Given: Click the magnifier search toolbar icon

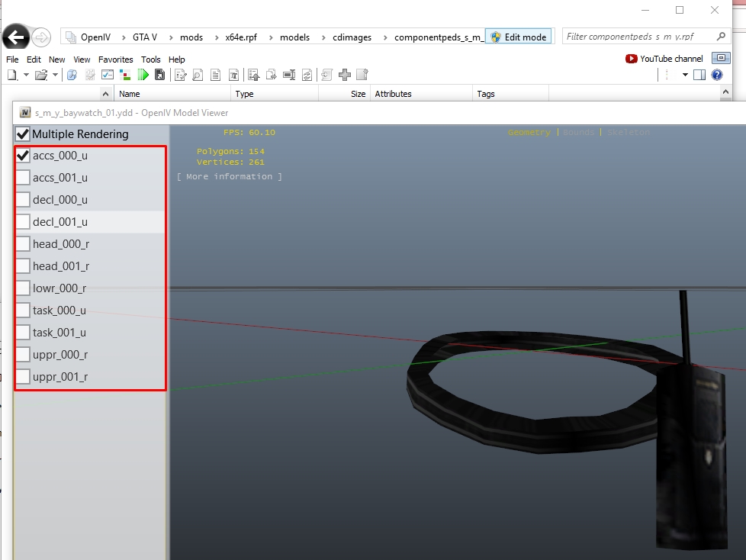Looking at the screenshot, I should [197, 75].
